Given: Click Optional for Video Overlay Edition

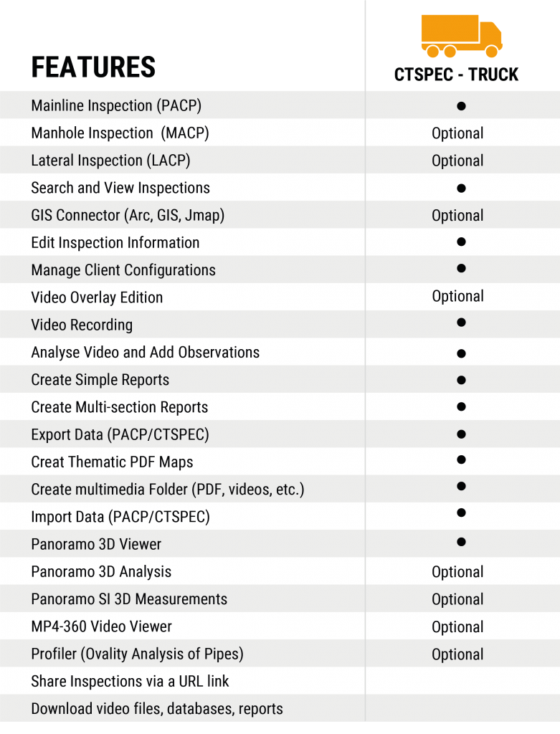Looking at the screenshot, I should click(x=457, y=296).
